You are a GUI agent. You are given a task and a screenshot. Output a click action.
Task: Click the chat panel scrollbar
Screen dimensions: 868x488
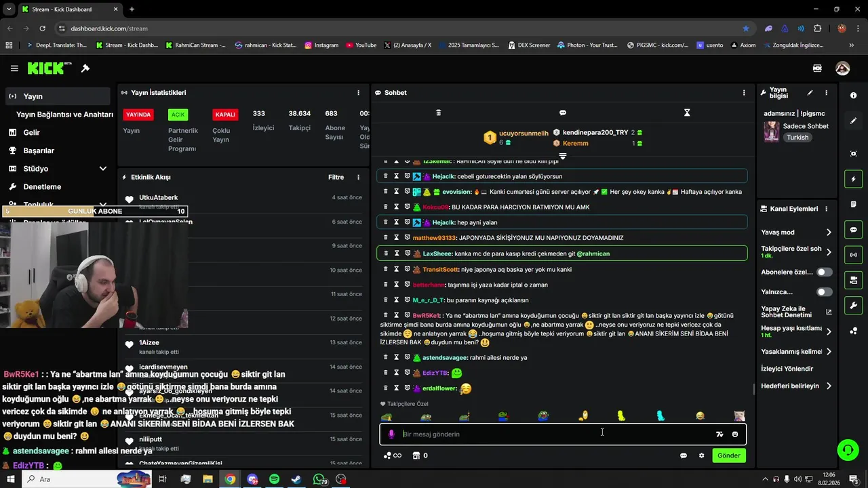(x=753, y=390)
